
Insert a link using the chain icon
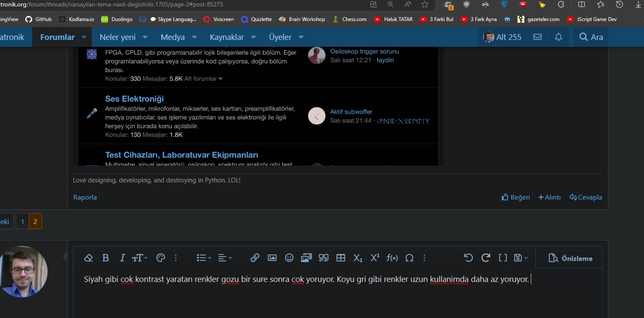coord(255,258)
